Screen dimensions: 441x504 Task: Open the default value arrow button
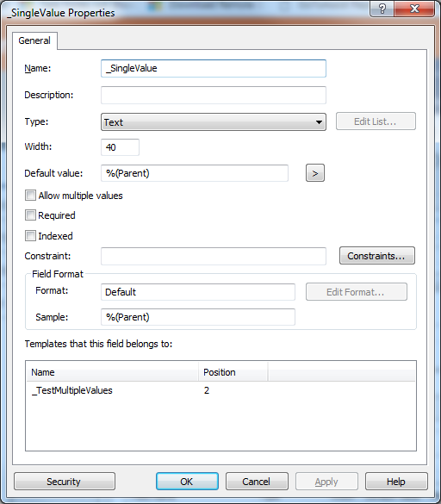[315, 173]
